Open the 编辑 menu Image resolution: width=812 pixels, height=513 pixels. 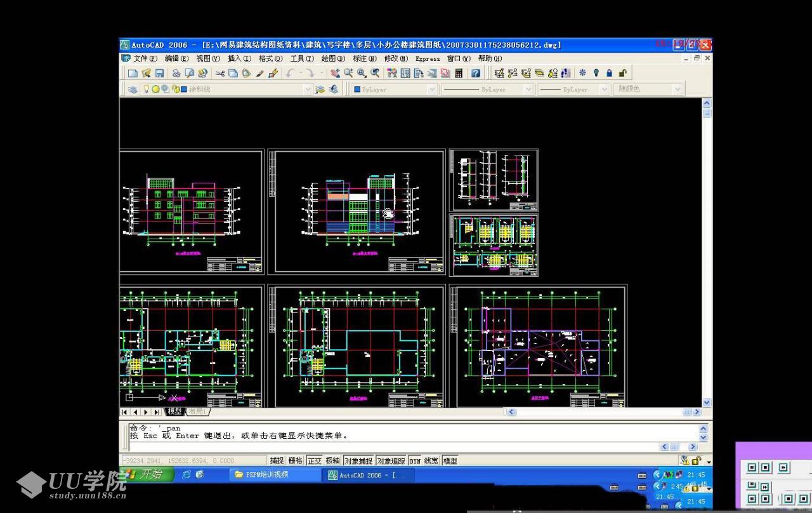[176, 58]
